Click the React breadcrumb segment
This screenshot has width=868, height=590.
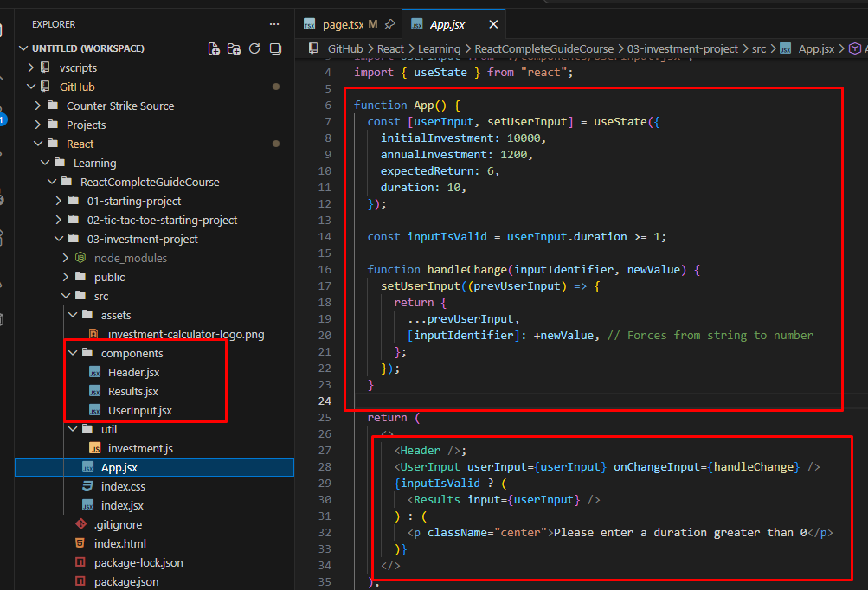click(391, 49)
